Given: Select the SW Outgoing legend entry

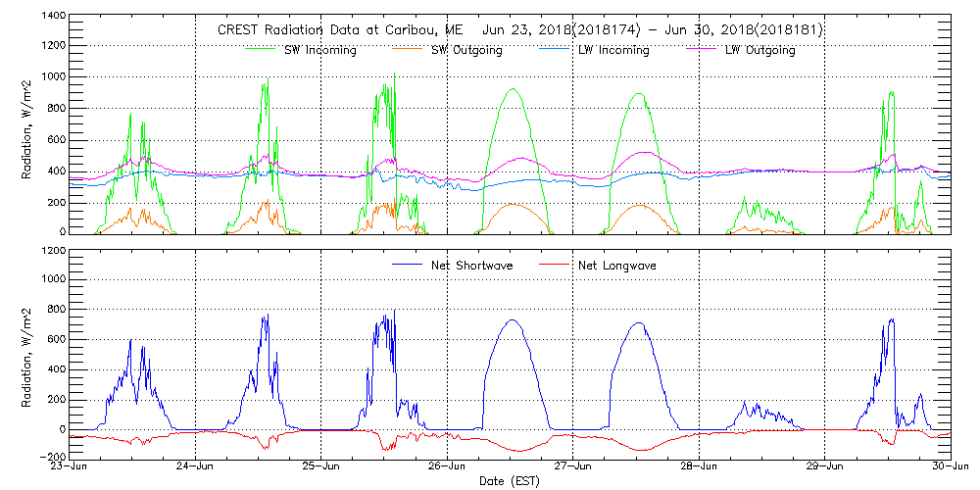Looking at the screenshot, I should tap(467, 50).
